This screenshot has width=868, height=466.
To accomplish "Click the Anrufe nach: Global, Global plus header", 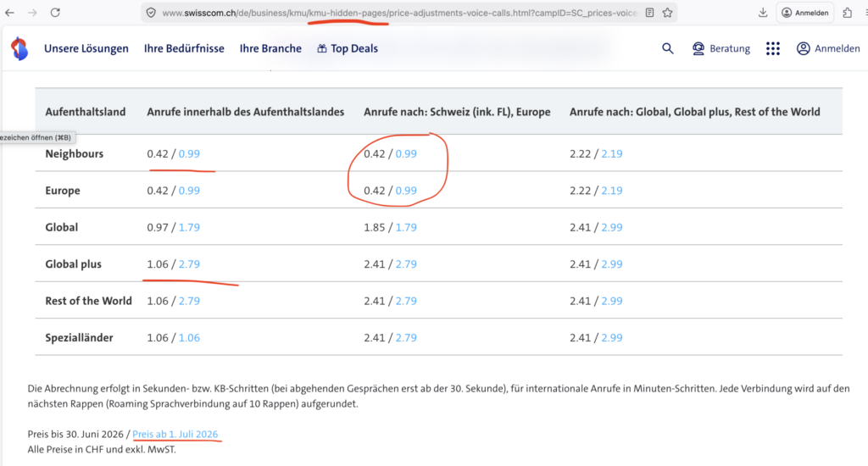I will coord(695,112).
